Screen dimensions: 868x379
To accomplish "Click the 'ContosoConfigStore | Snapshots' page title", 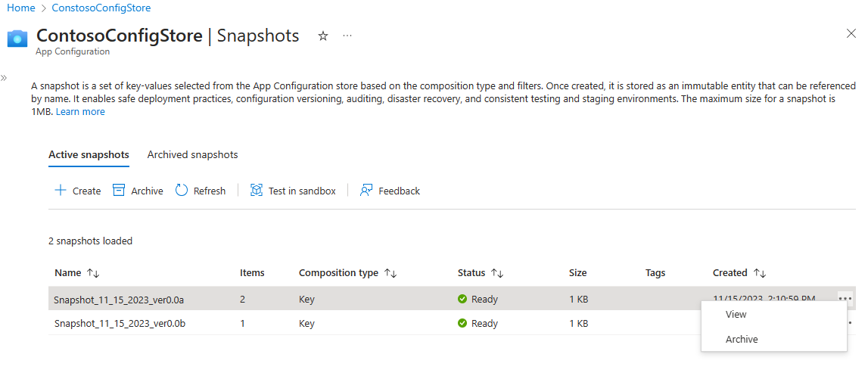I will (x=168, y=36).
